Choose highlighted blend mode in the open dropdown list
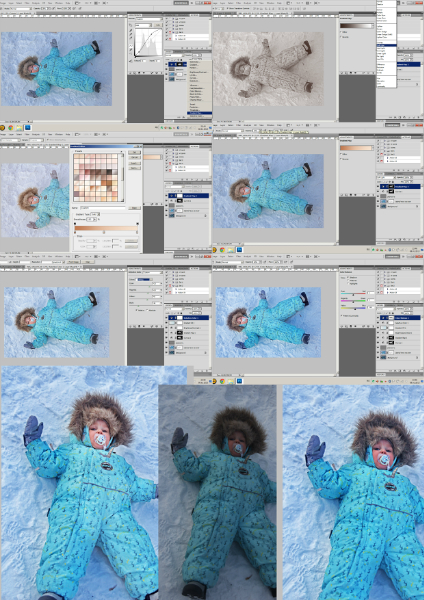The height and width of the screenshot is (600, 424). point(386,45)
